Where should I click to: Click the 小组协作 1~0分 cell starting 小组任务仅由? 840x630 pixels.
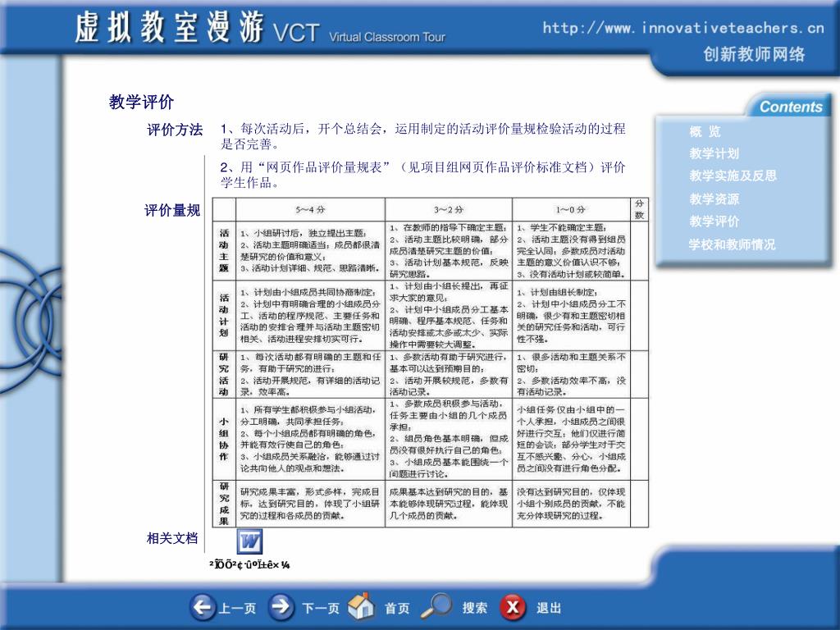tap(571, 439)
